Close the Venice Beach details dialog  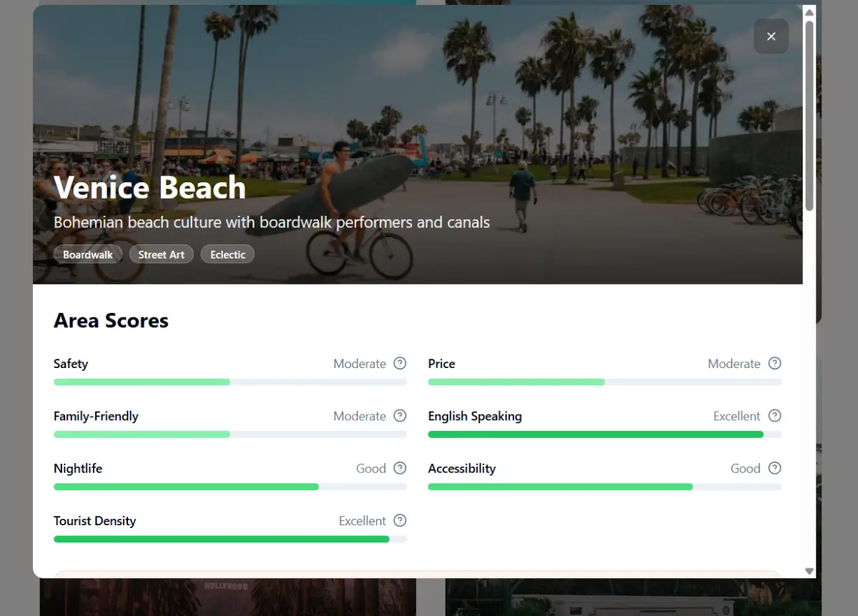(x=771, y=36)
